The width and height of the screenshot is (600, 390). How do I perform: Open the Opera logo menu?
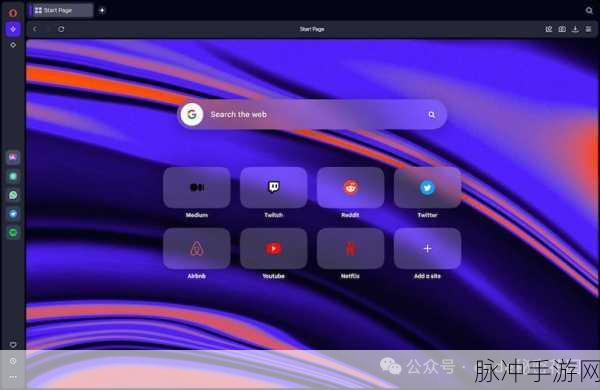(x=13, y=13)
